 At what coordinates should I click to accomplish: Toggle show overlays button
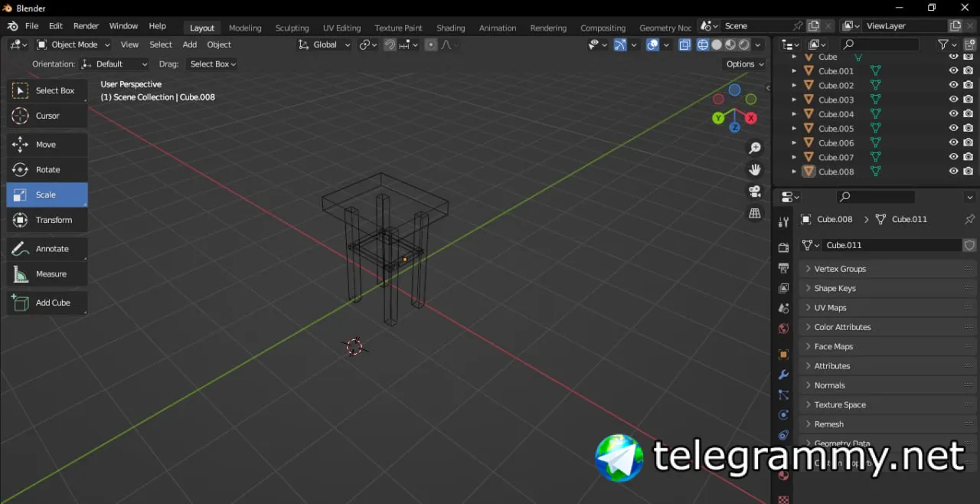tap(652, 44)
